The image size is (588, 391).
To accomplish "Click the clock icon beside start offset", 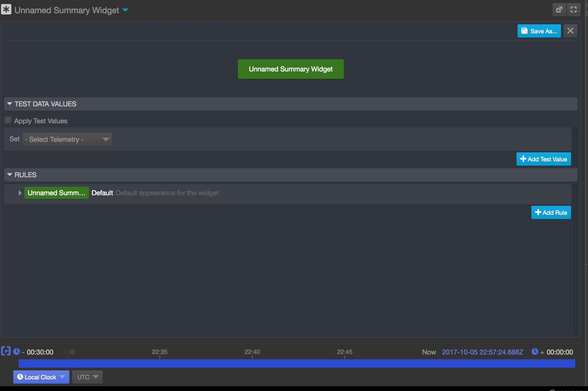I will [17, 352].
